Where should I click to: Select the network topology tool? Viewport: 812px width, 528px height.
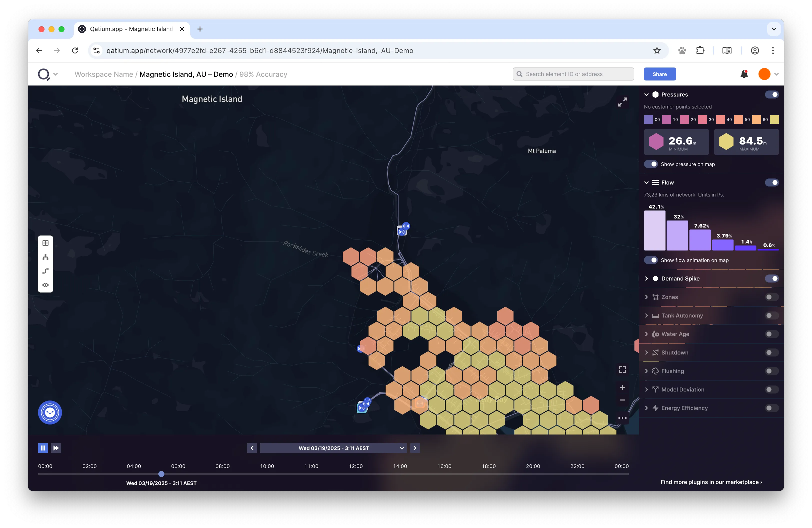click(45, 257)
